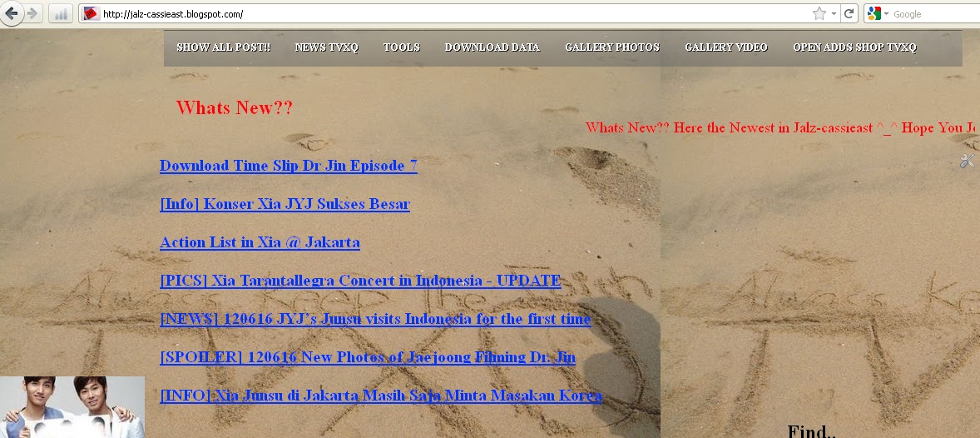Open Action List in Xia @ Jakarta
Image resolution: width=980 pixels, height=438 pixels.
[x=260, y=242]
